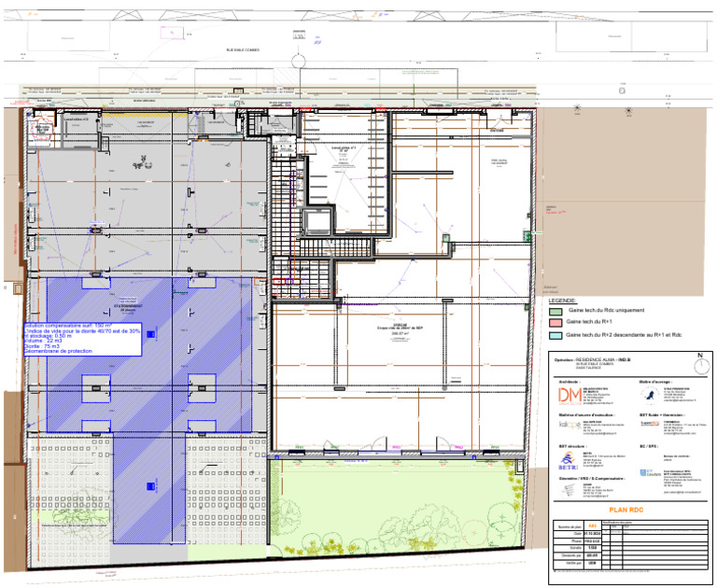This screenshot has height=588, width=717.
Task: Click the 'RUE EMILE COMBES' street label
Action: coord(243,49)
